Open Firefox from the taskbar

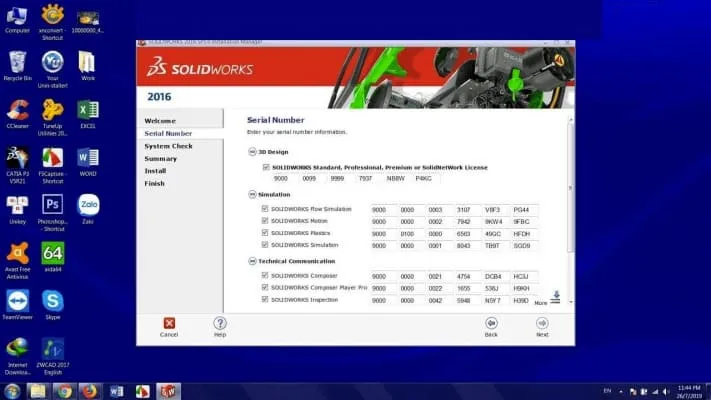(x=90, y=391)
